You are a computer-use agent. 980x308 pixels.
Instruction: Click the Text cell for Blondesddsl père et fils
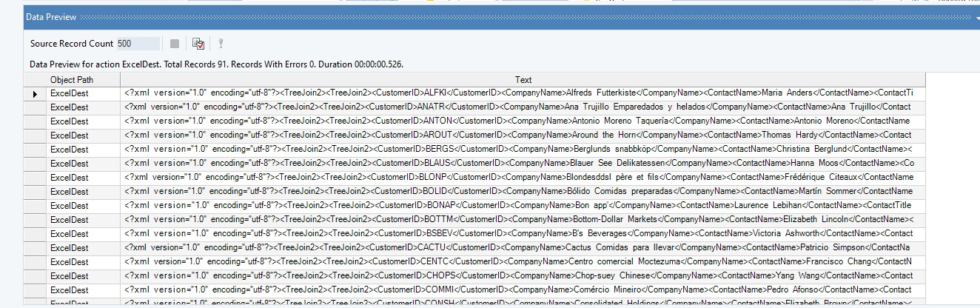coord(518,178)
